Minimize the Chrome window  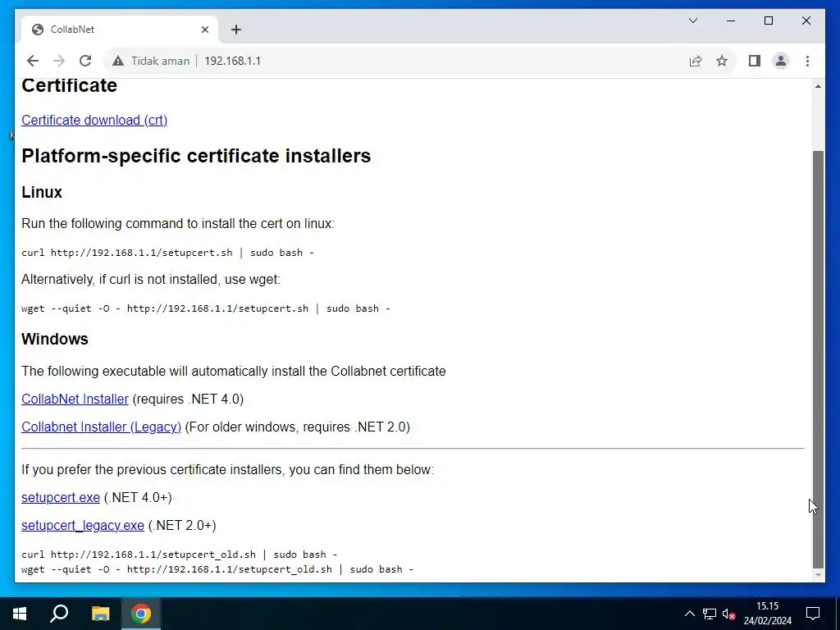731,21
